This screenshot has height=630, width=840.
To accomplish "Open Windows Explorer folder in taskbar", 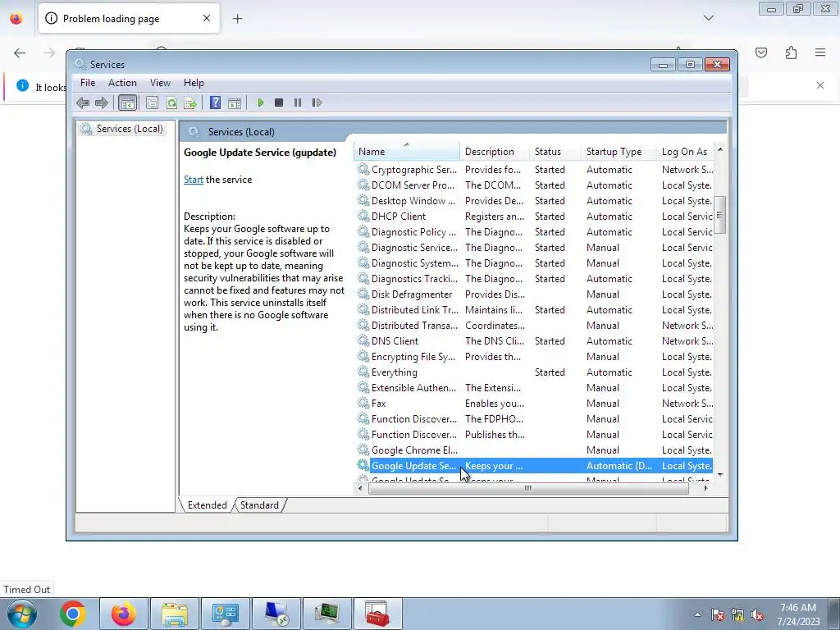I will tap(175, 614).
